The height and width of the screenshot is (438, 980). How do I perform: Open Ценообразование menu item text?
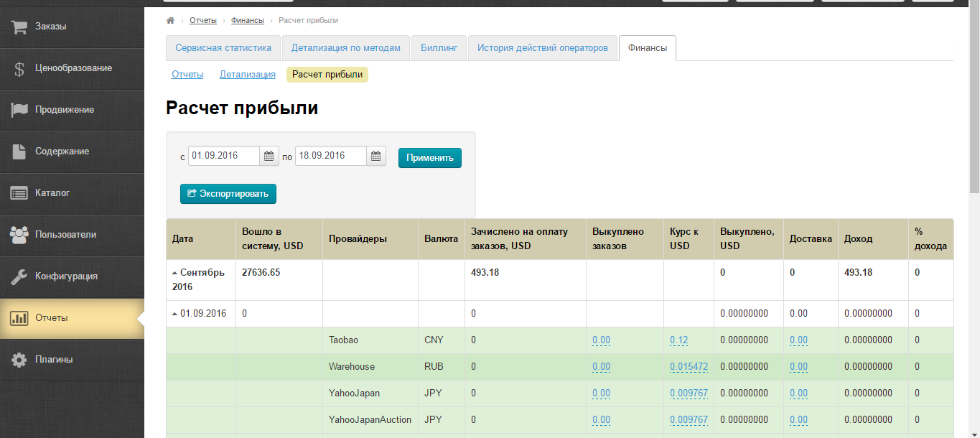point(73,68)
